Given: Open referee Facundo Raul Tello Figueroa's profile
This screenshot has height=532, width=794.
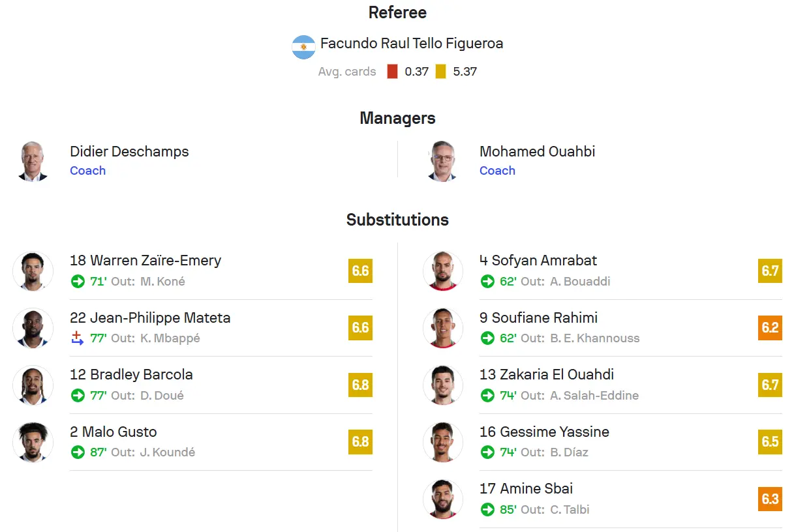Looking at the screenshot, I should [412, 44].
